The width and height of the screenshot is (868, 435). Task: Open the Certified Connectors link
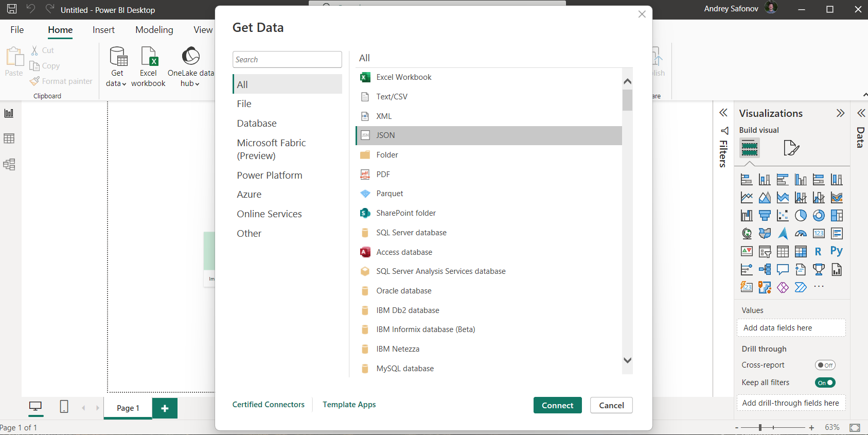268,405
